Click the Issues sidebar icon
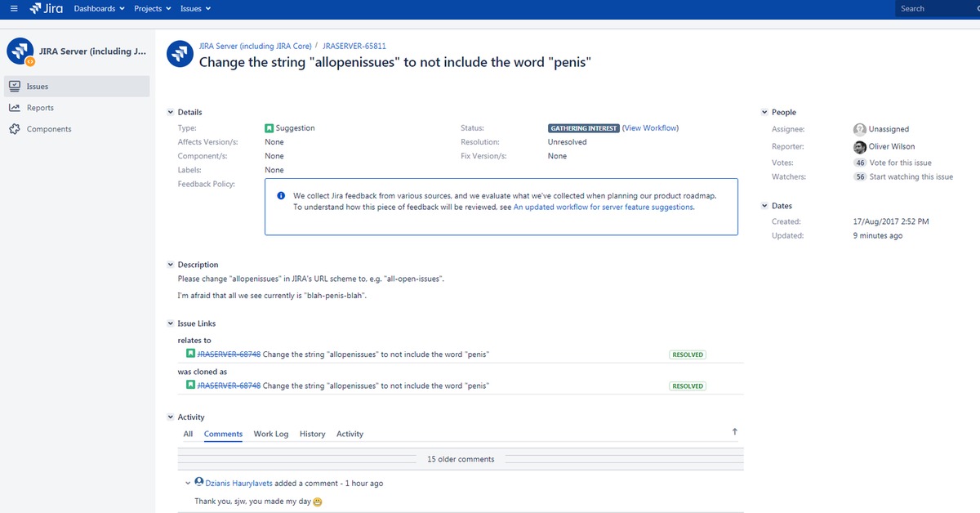This screenshot has height=513, width=980. 15,87
